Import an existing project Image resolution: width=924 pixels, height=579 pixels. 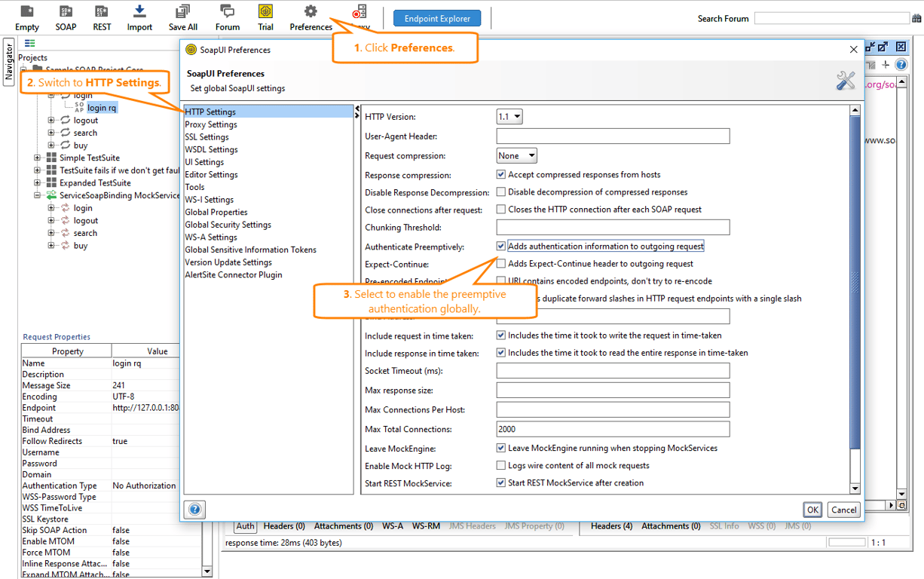(139, 17)
